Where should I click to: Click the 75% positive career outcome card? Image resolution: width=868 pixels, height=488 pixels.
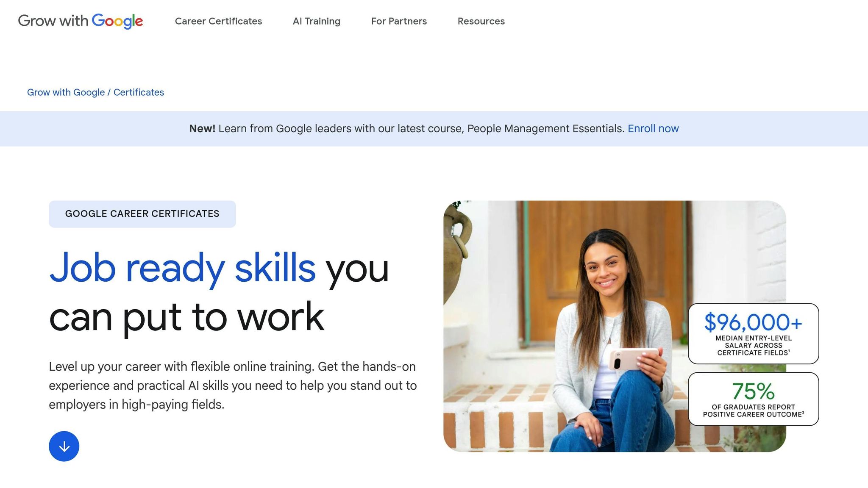click(x=754, y=399)
